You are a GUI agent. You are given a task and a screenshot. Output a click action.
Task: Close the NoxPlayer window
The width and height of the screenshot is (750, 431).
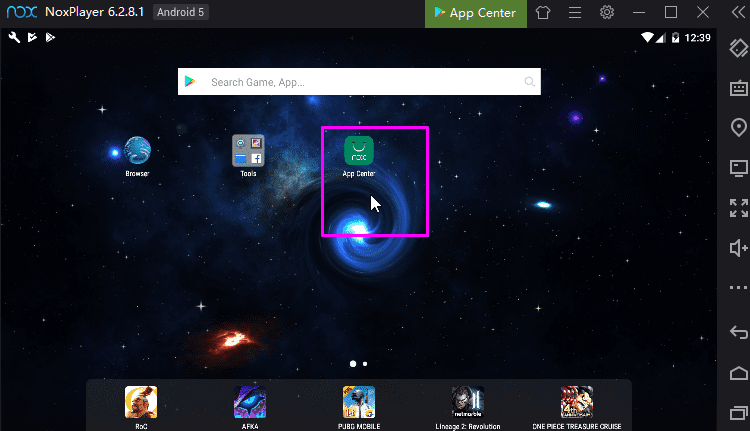click(703, 12)
